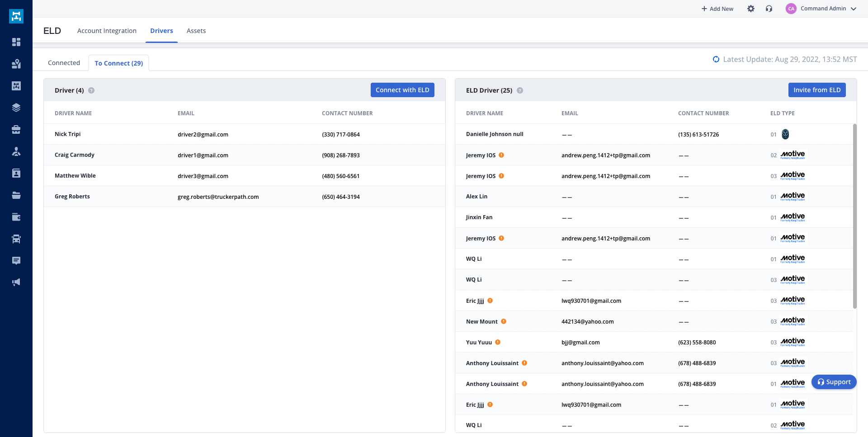Expand the Command Admin account dropdown
Viewport: 868px width, 437px height.
[x=854, y=9]
